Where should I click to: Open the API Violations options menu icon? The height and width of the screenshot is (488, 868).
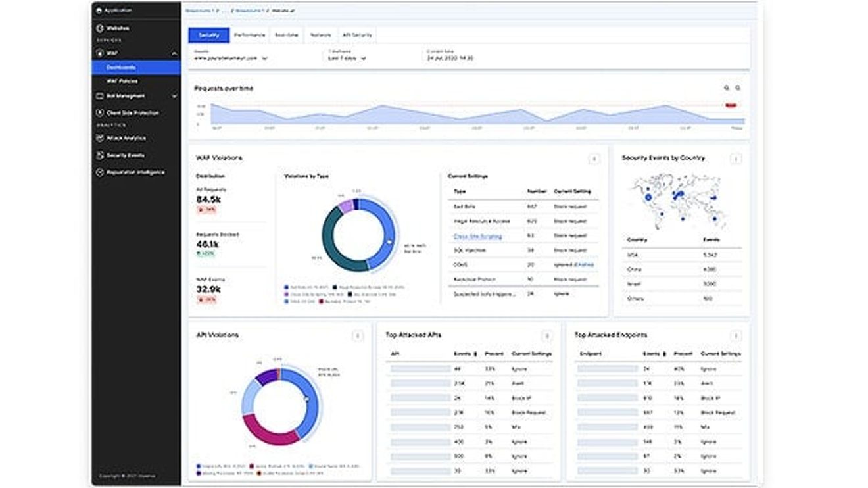point(357,336)
